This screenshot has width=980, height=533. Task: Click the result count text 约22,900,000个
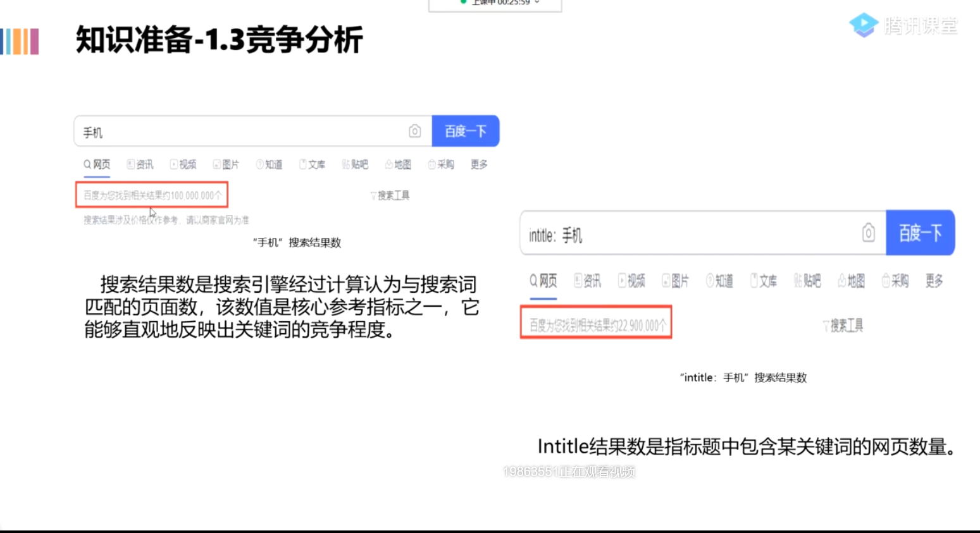coord(639,325)
